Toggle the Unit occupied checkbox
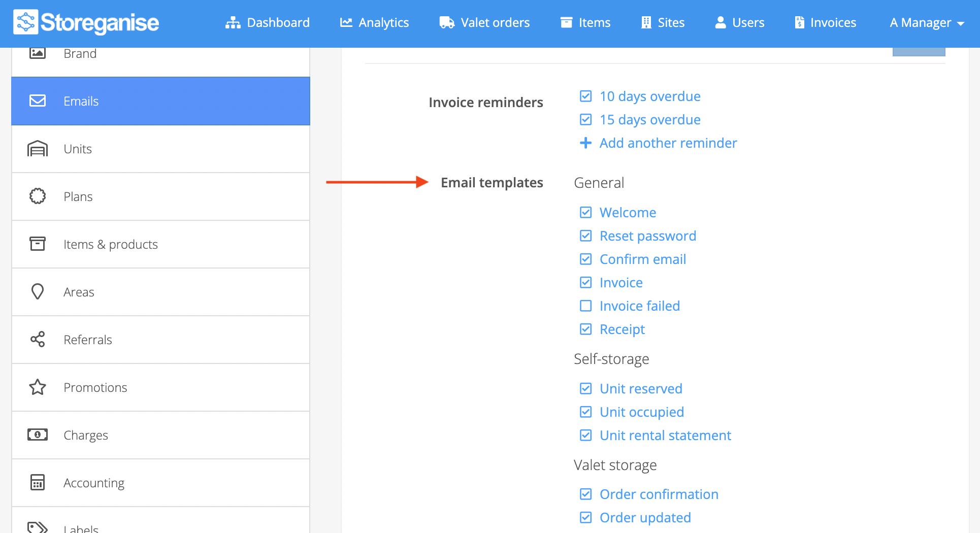 [585, 412]
